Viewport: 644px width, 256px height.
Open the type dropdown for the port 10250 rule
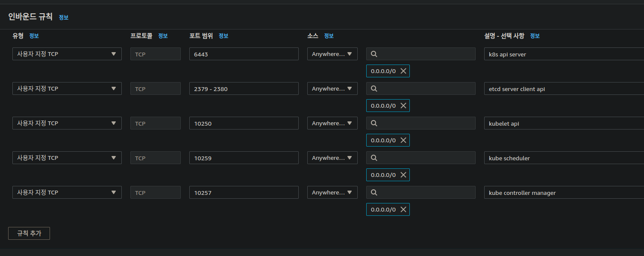pos(67,123)
